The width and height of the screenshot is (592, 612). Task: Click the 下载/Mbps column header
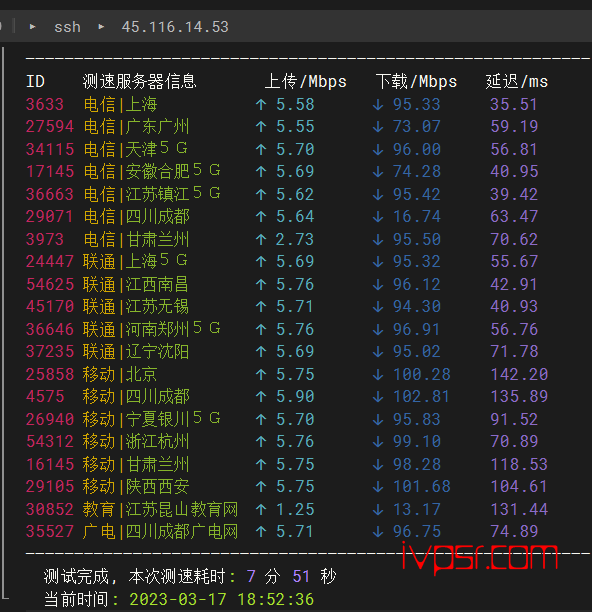click(x=416, y=82)
